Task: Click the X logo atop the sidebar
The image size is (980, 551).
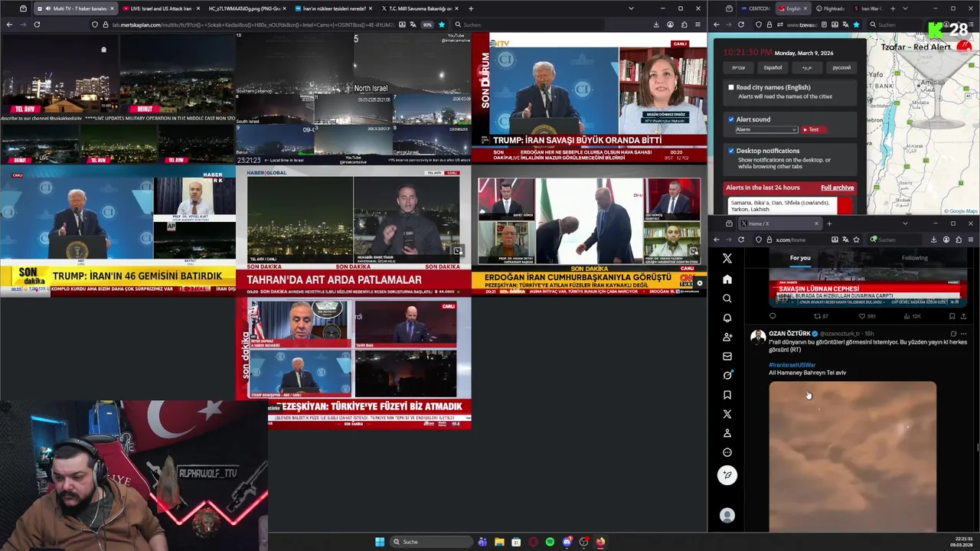Action: (727, 259)
